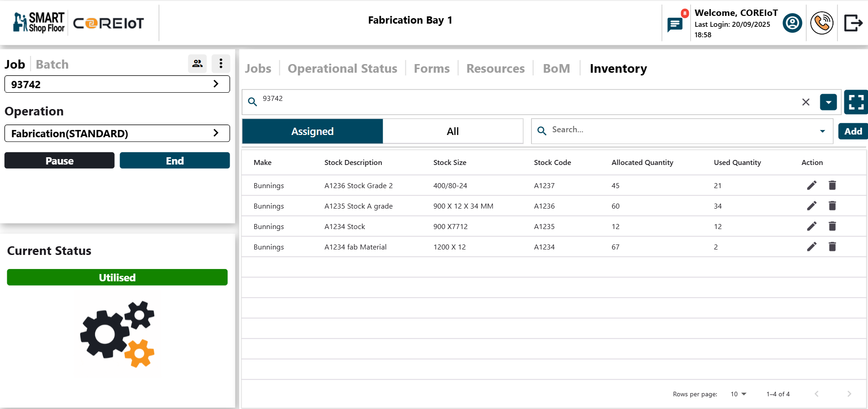The height and width of the screenshot is (409, 868).
Task: Expand the Fabrication(STANDARD) operation selector
Action: pyautogui.click(x=216, y=133)
